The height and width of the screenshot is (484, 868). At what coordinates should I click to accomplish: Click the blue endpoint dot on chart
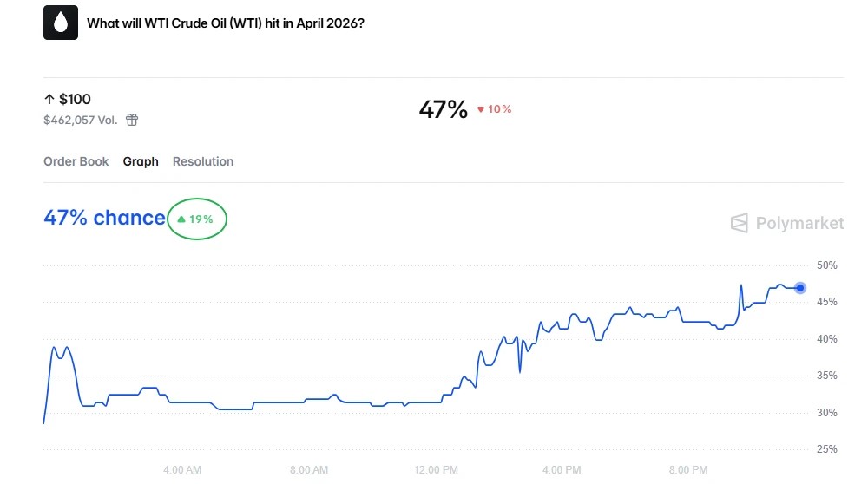click(800, 288)
